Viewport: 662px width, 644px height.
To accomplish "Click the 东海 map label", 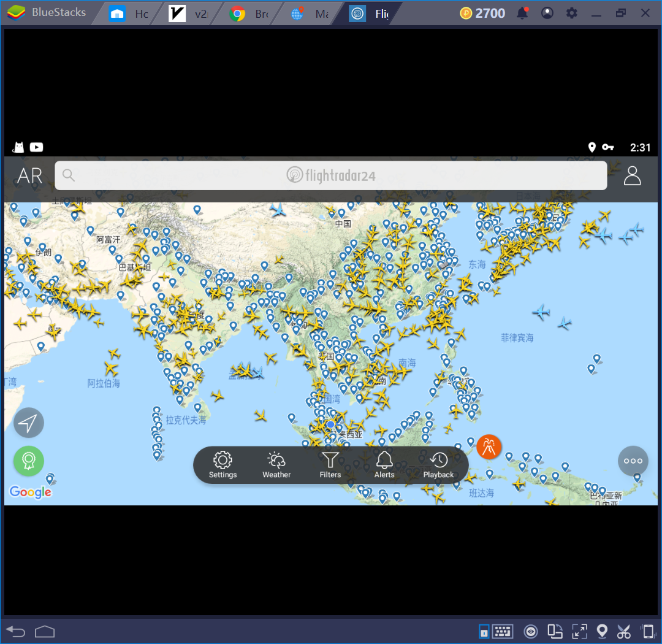I will point(477,264).
